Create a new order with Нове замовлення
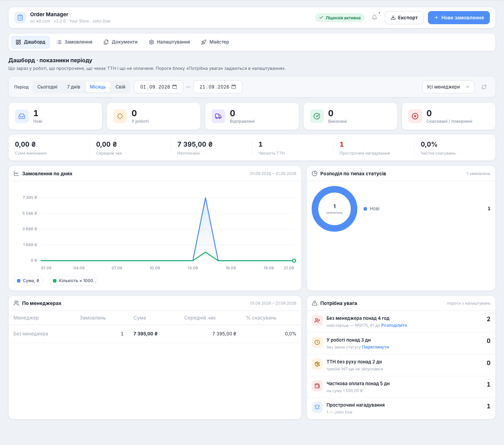 pyautogui.click(x=459, y=18)
